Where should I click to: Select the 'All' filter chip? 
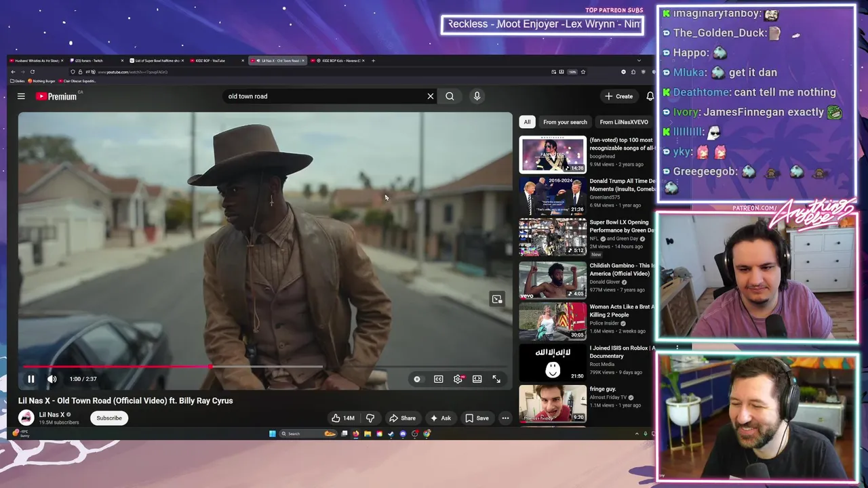527,122
